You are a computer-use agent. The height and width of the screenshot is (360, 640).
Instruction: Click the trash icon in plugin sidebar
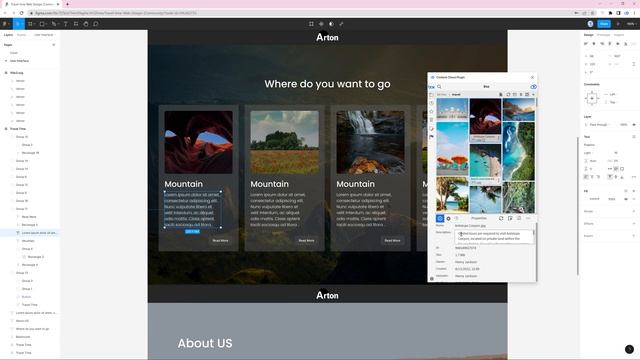[x=431, y=120]
